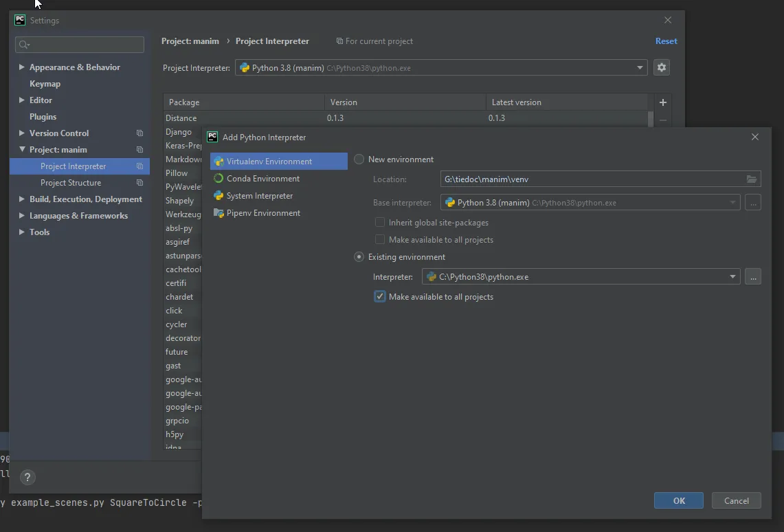Click the Virtualenv Environment python icon
The width and height of the screenshot is (784, 532).
click(219, 161)
